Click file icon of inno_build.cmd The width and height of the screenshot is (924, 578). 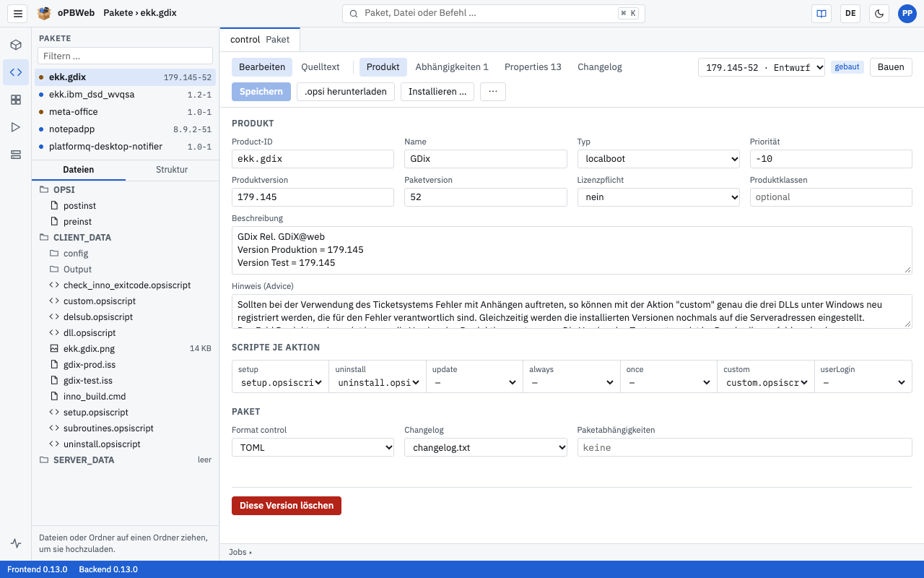pyautogui.click(x=54, y=397)
